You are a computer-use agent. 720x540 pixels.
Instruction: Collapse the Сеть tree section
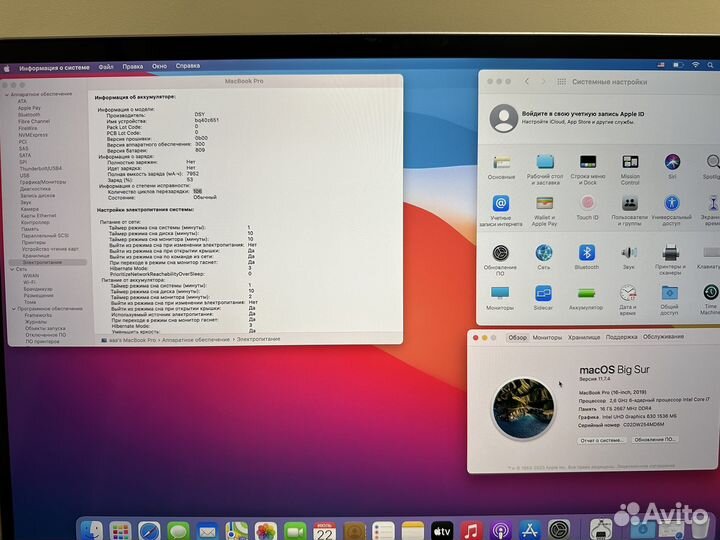coord(12,269)
